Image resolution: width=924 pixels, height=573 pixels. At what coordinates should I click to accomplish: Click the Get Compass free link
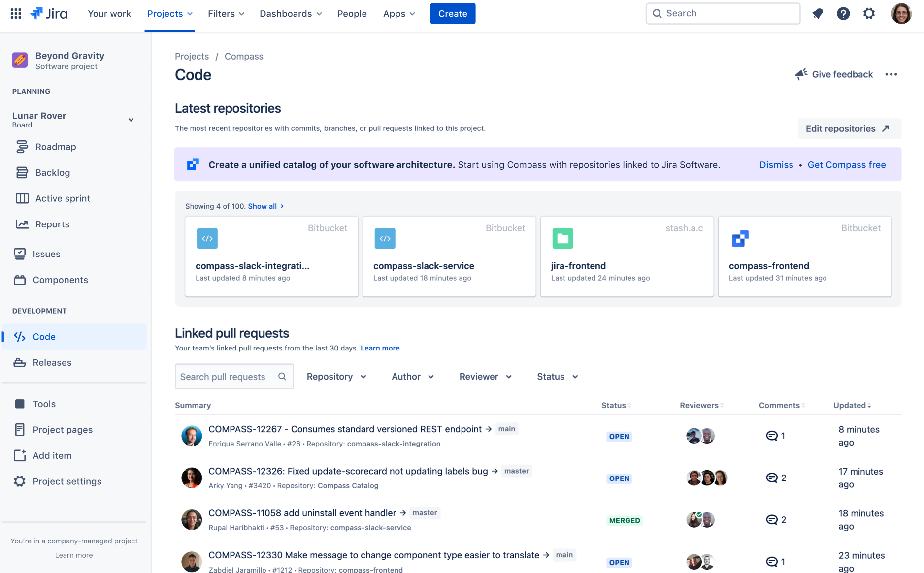pos(846,164)
